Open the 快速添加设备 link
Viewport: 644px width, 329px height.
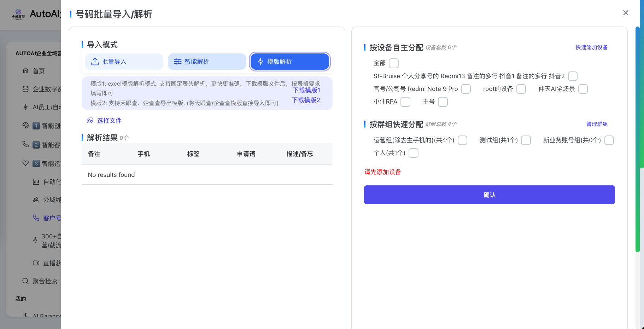point(591,47)
